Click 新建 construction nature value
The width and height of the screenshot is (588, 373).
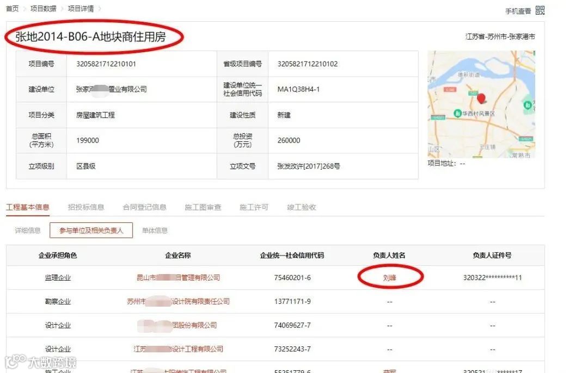coord(284,115)
